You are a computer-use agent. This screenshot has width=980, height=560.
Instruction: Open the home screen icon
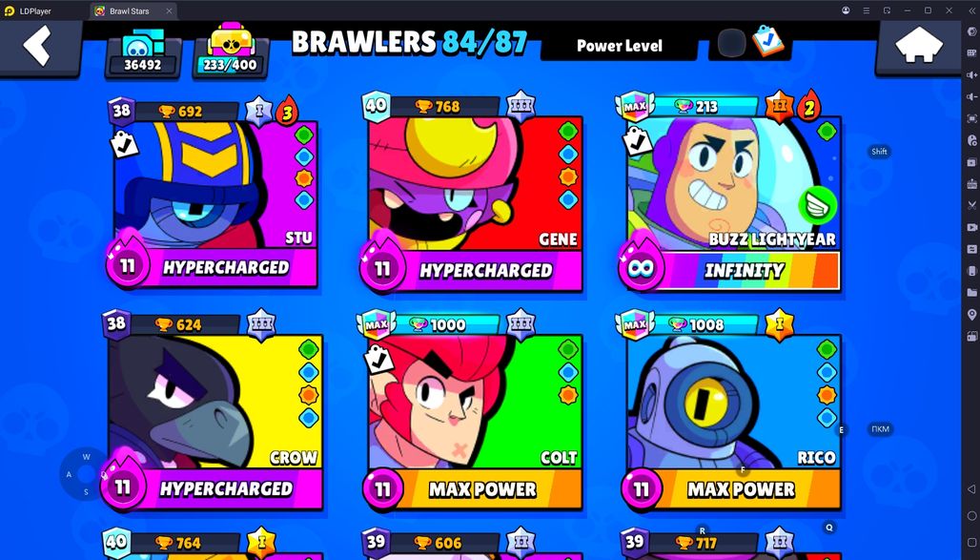[918, 46]
